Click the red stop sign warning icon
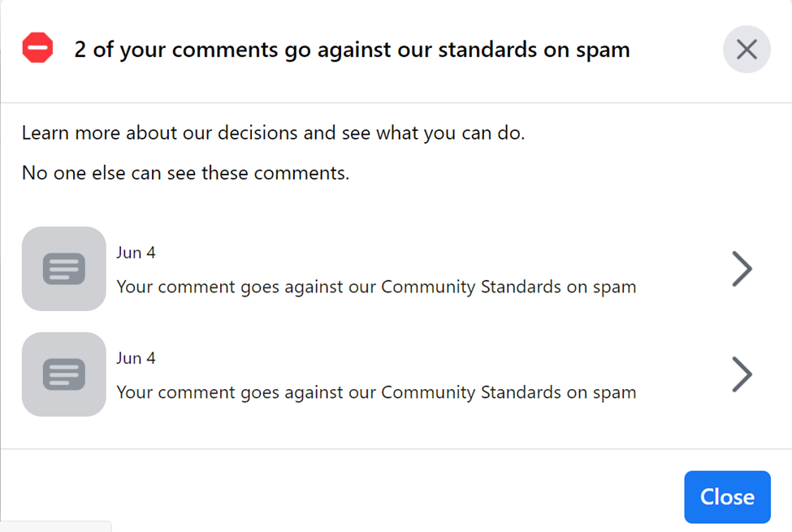The width and height of the screenshot is (792, 532). click(38, 48)
